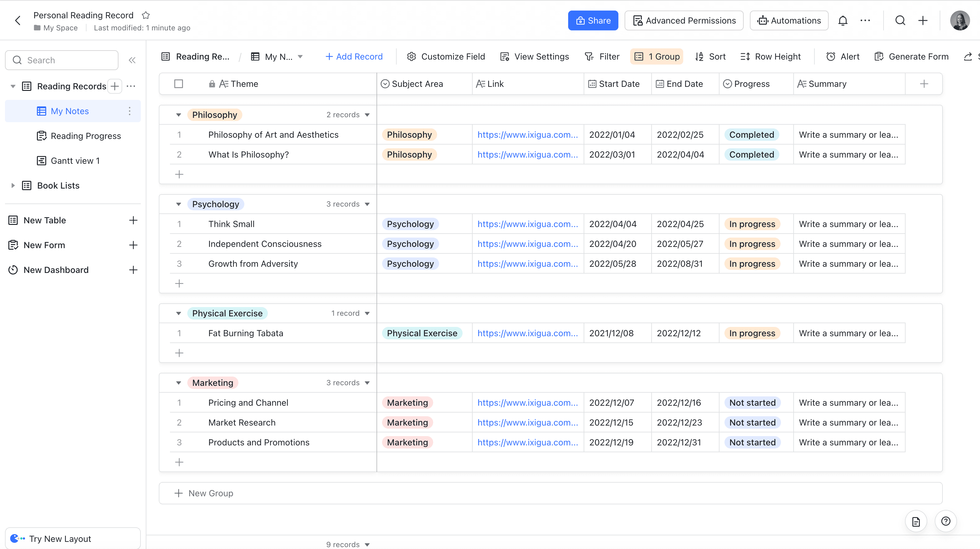The image size is (980, 549).
Task: Collapse the Marketing group
Action: coord(178,383)
